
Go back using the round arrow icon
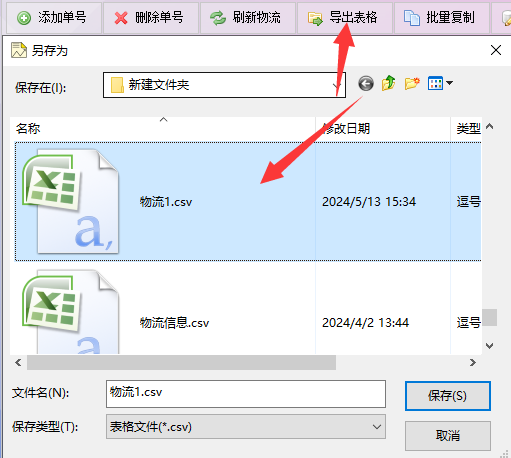pos(366,83)
